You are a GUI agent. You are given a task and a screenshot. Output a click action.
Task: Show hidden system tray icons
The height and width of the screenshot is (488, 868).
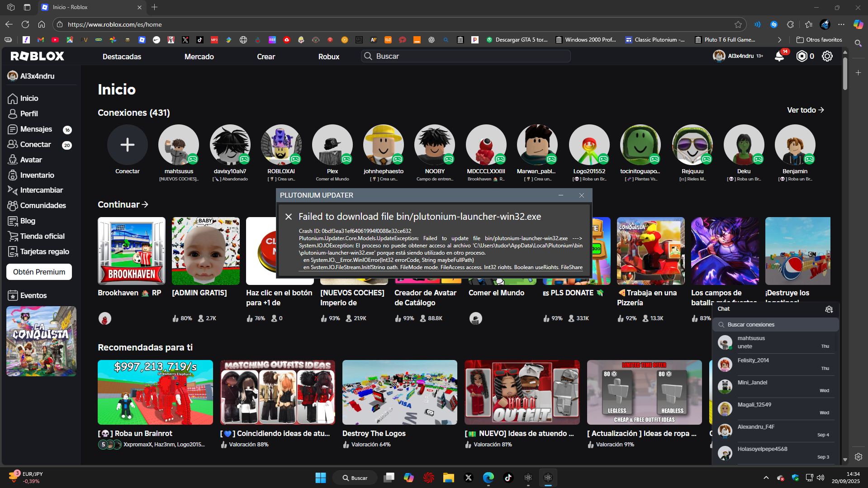tap(766, 478)
